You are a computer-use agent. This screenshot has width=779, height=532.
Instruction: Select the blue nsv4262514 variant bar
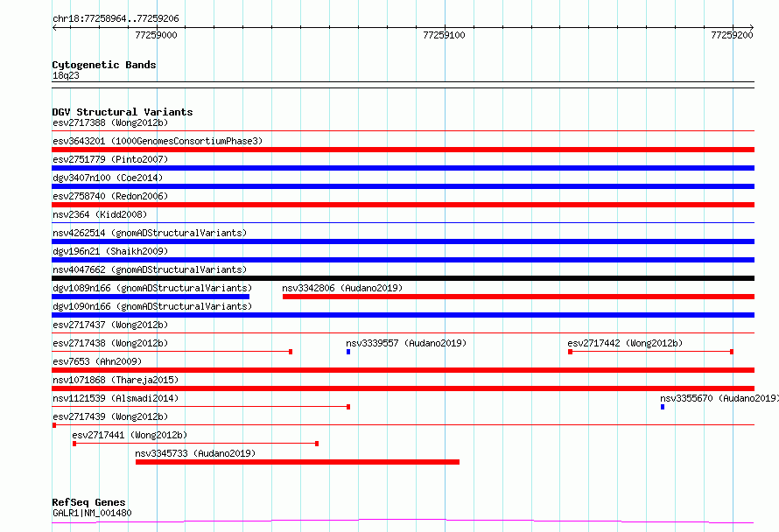pos(403,241)
